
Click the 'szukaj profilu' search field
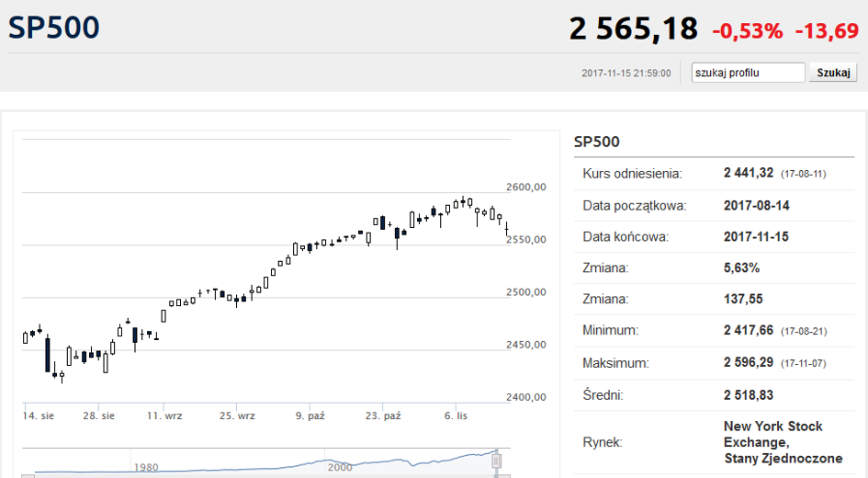[748, 73]
